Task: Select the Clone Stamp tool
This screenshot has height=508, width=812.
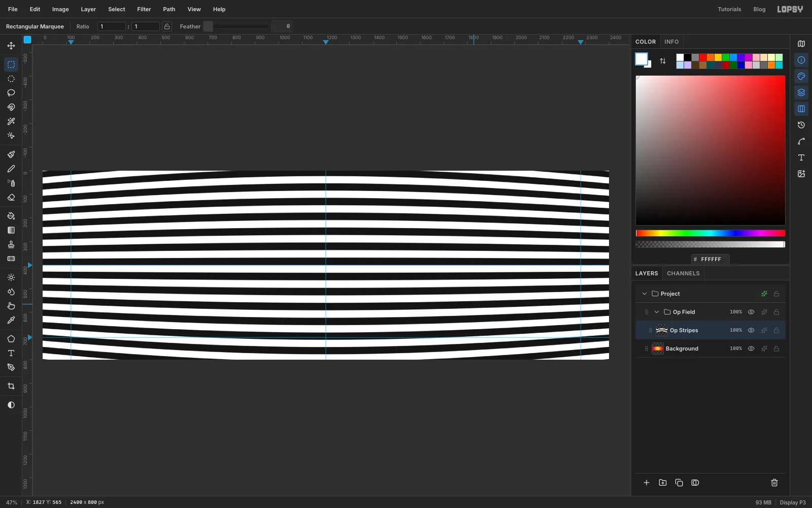Action: (11, 244)
